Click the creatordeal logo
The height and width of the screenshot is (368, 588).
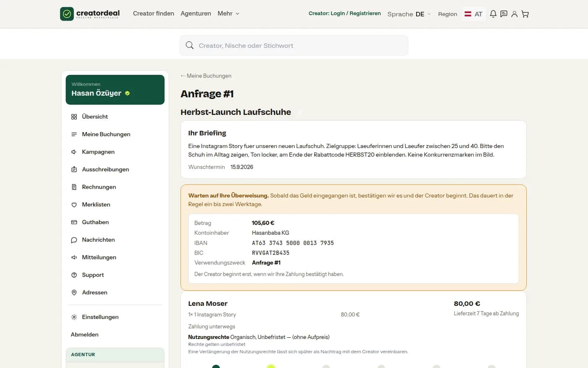coord(90,14)
